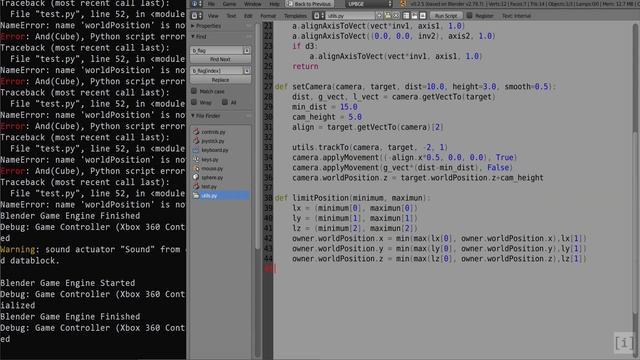Click the joystick.py file icon
Viewport: 640px width, 360px height.
point(196,141)
